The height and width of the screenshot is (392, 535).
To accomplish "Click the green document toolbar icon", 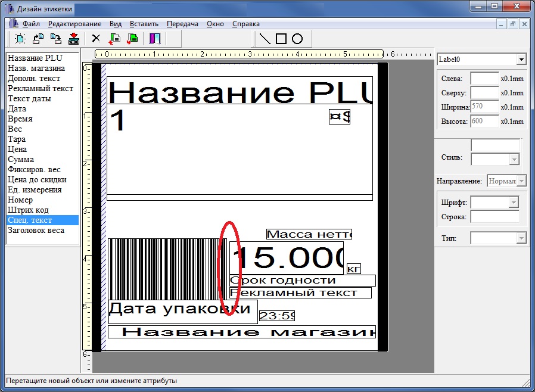I will (132, 39).
